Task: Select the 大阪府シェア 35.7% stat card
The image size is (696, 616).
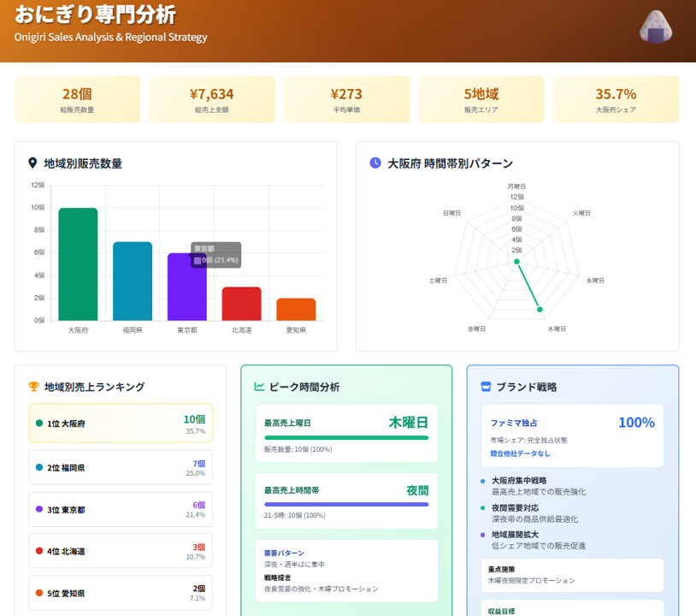Action: point(616,99)
